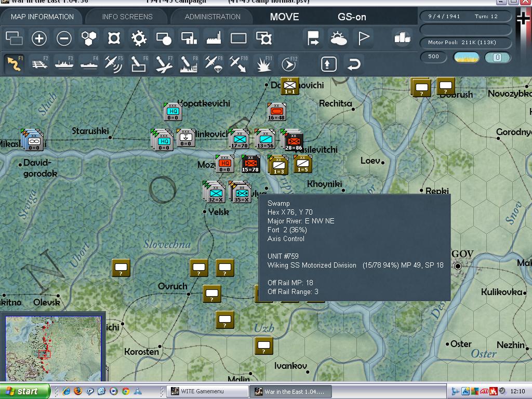Zoom in the map with plus icon
This screenshot has height=399, width=532.
(x=39, y=38)
